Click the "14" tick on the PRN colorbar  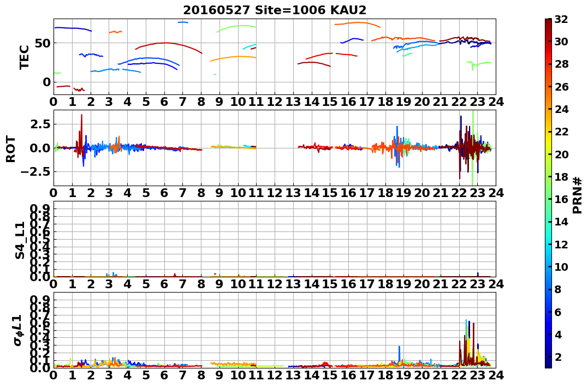[561, 222]
